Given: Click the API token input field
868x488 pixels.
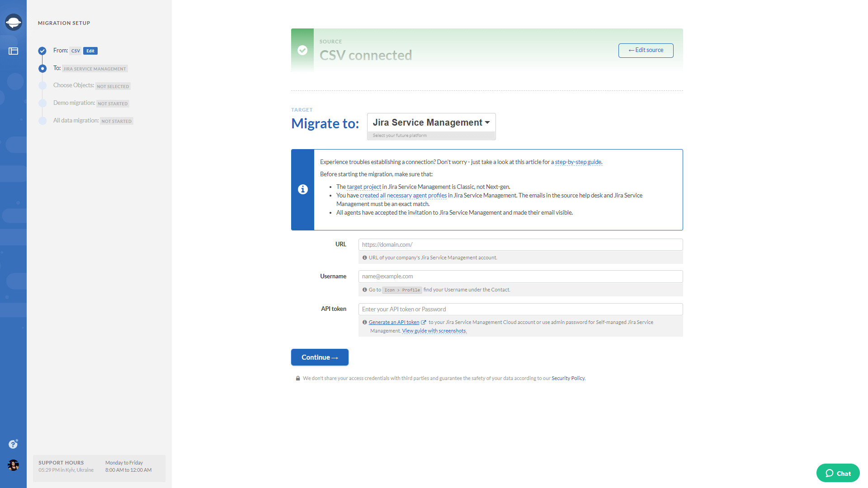Looking at the screenshot, I should coord(520,309).
